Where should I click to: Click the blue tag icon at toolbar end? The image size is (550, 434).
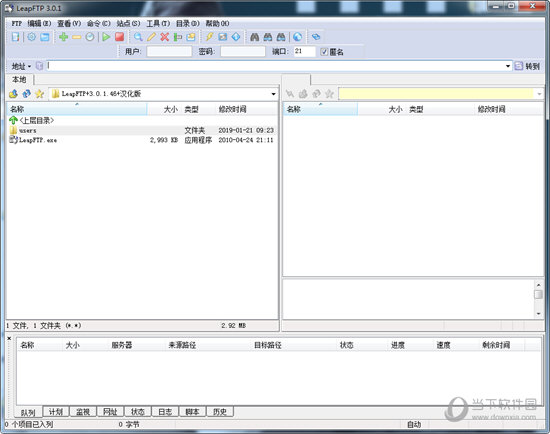pyautogui.click(x=316, y=36)
